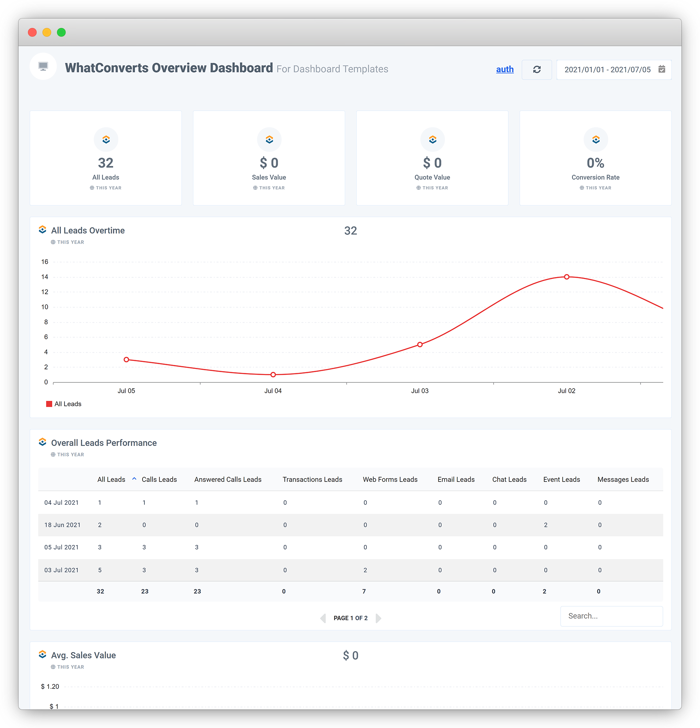
Task: Click the Jul 02 data point on chart
Action: 566,277
